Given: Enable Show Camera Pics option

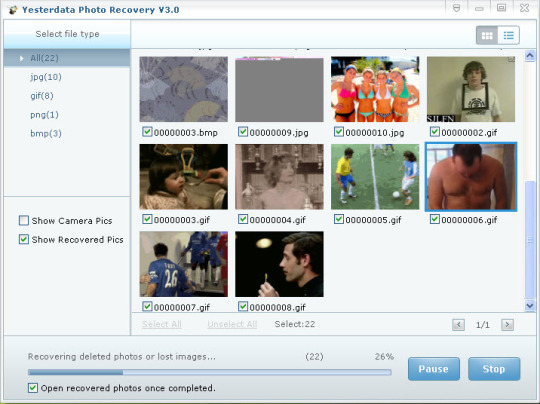Looking at the screenshot, I should (24, 220).
